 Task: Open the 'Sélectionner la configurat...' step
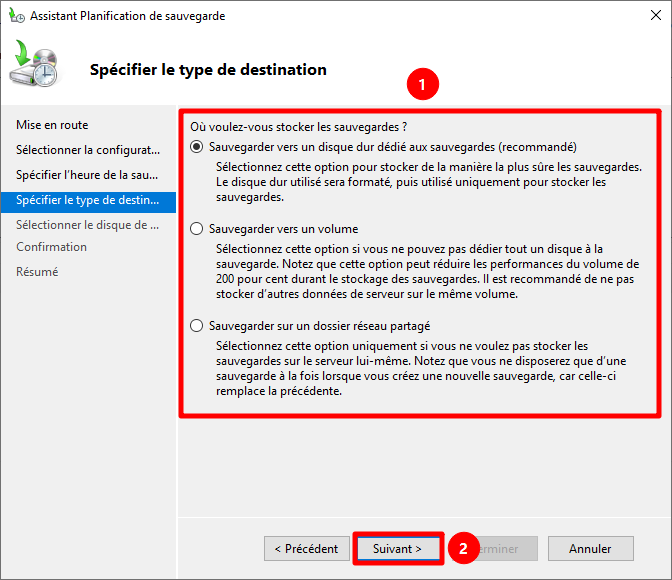pos(88,150)
